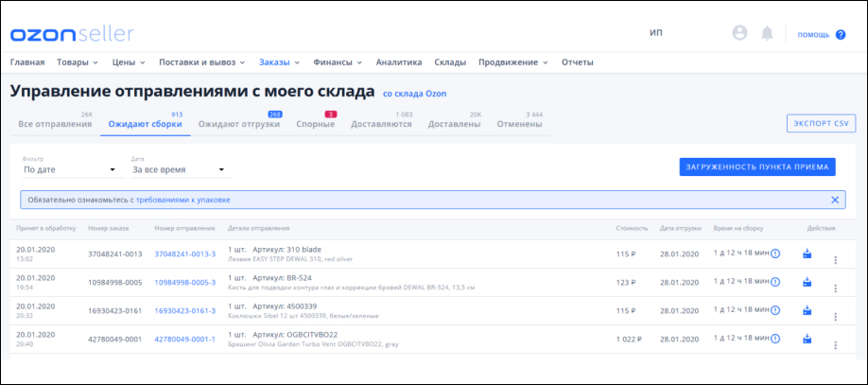Click the ИП account name
This screenshot has height=385, width=868.
coord(656,33)
